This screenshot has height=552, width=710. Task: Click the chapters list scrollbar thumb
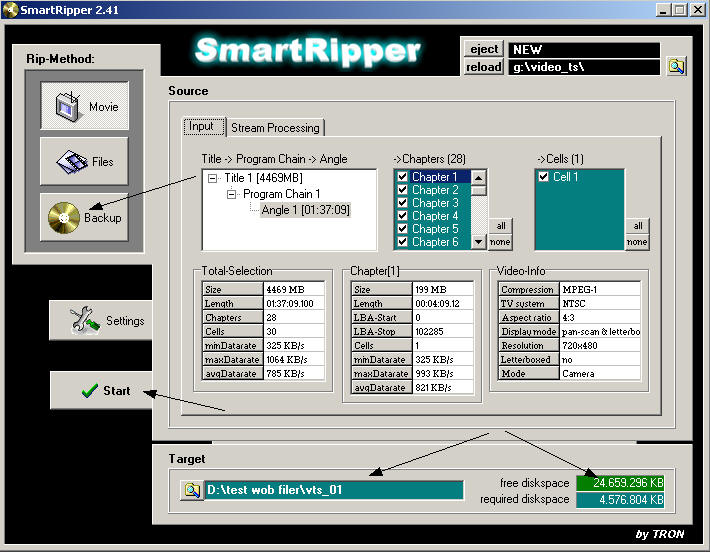click(x=479, y=190)
